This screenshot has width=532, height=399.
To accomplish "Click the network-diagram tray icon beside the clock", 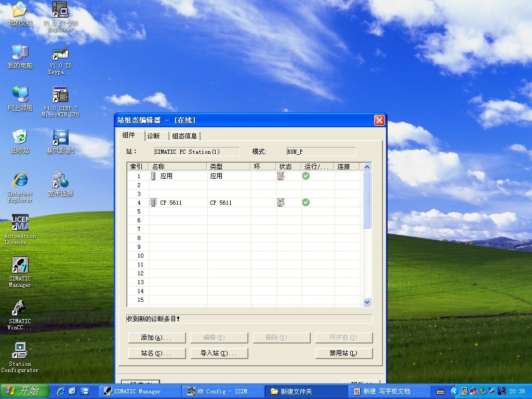I will pos(501,391).
